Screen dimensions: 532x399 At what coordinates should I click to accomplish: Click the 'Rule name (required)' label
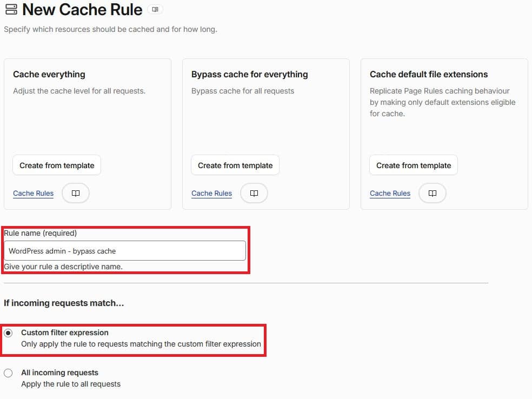[41, 233]
